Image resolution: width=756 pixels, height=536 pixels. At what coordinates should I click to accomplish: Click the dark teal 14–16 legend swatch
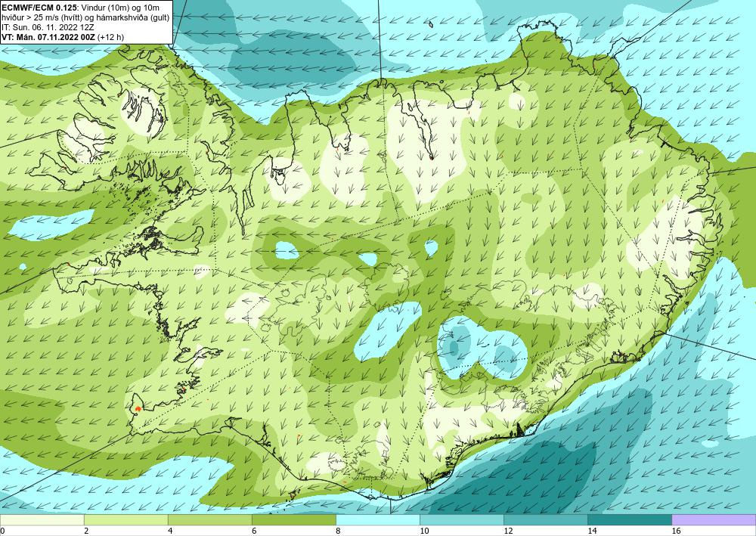pyautogui.click(x=629, y=519)
